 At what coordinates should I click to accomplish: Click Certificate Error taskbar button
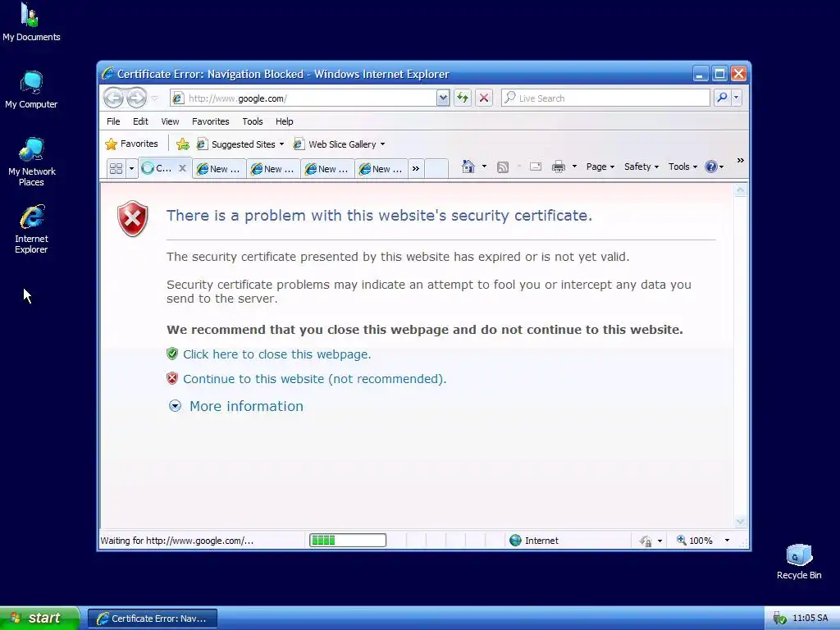click(153, 619)
